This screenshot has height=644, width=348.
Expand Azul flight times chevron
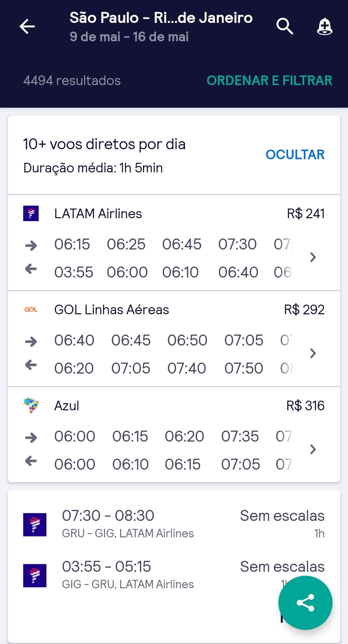coord(313,449)
